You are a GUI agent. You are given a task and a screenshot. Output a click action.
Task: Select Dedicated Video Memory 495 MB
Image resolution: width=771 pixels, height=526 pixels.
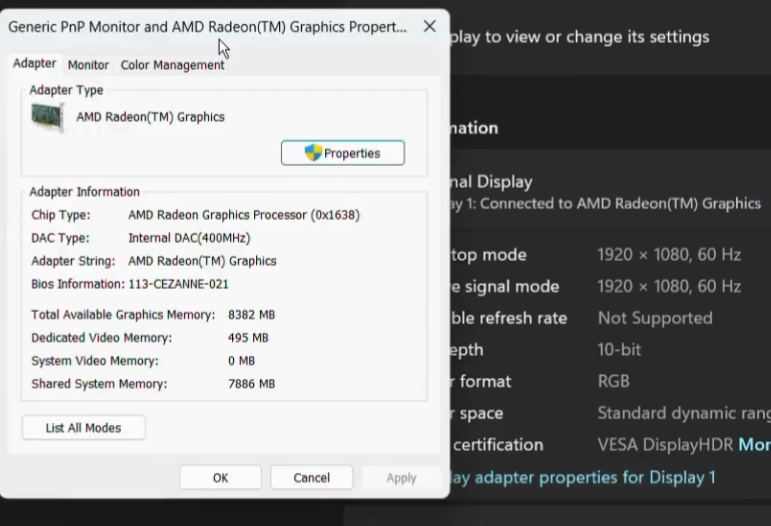248,338
